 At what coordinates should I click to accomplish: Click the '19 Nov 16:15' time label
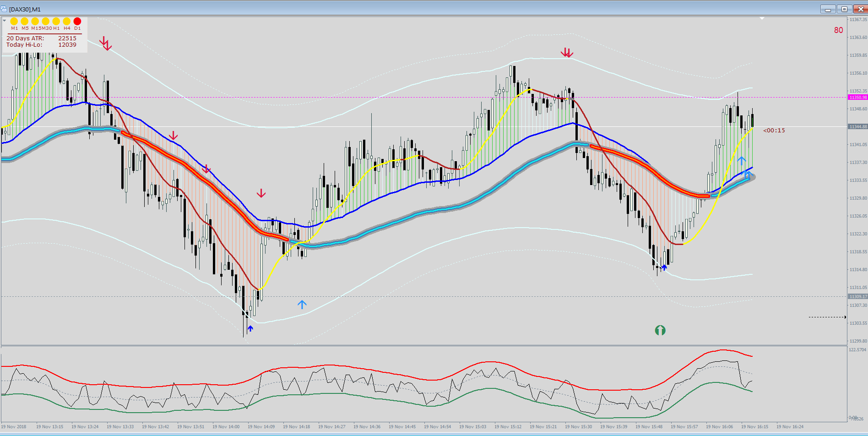click(x=755, y=427)
